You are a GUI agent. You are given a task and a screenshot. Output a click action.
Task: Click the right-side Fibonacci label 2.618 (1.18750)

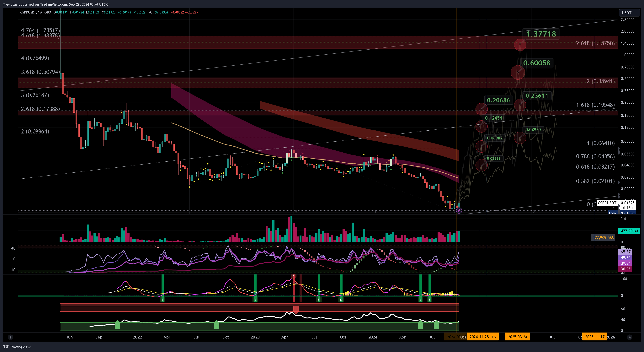point(595,43)
